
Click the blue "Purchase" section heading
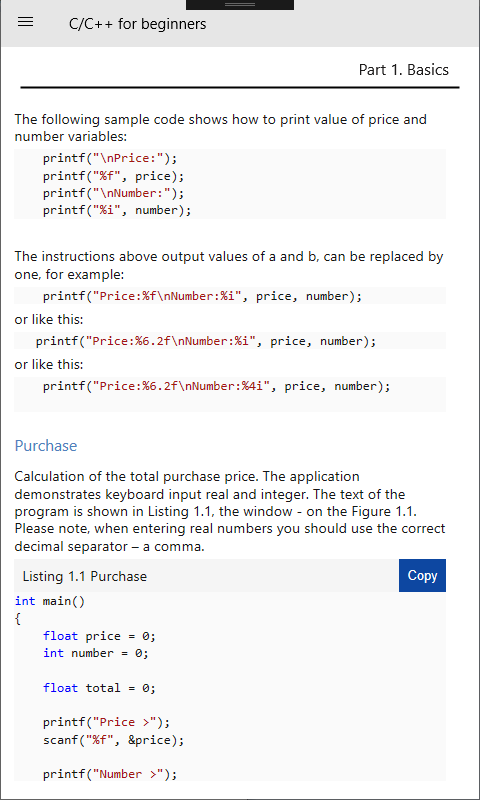(x=46, y=446)
